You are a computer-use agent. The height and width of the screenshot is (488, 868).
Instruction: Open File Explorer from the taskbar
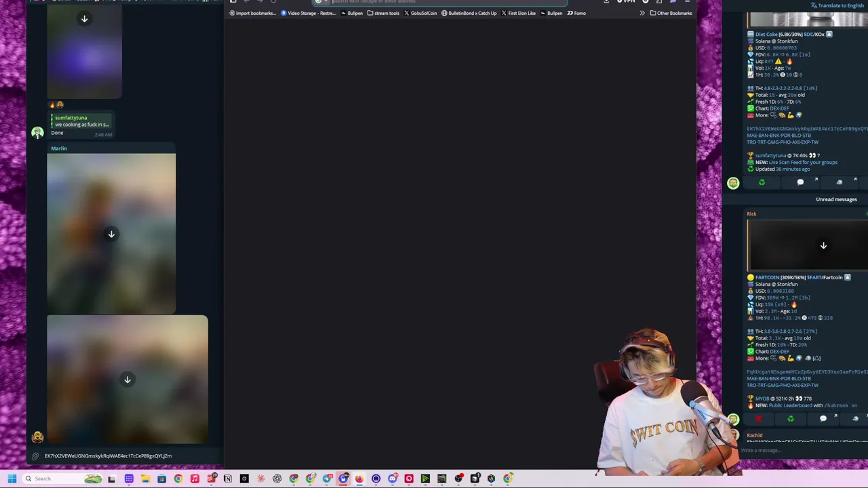coord(145,479)
